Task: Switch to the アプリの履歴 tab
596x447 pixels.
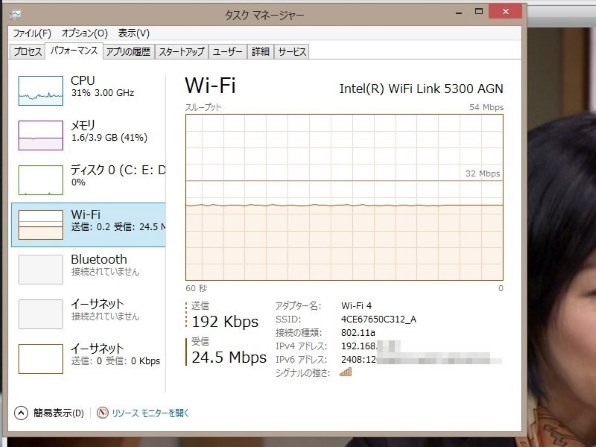Action: click(x=128, y=52)
